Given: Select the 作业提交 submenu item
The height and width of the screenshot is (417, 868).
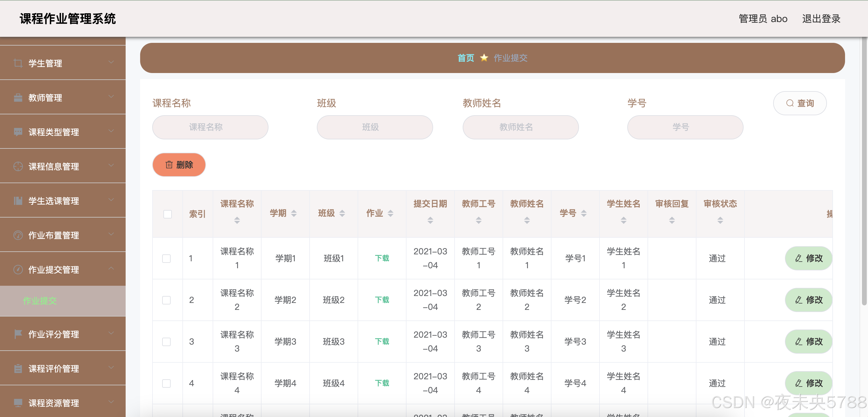Looking at the screenshot, I should pos(40,301).
